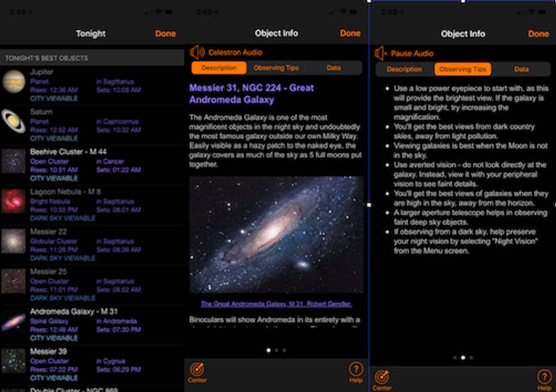Image resolution: width=556 pixels, height=392 pixels.
Task: Tap the first page dot under Description
Action: coord(268,350)
